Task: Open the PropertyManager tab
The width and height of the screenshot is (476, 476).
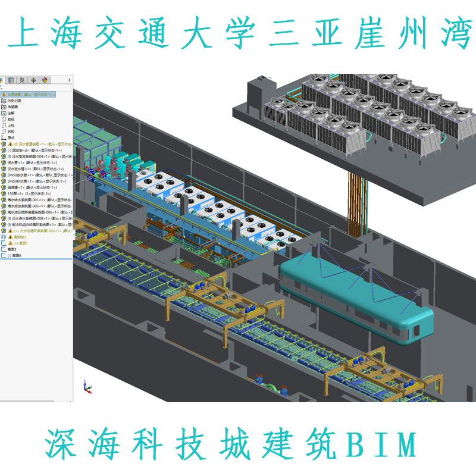Action: [x=11, y=80]
